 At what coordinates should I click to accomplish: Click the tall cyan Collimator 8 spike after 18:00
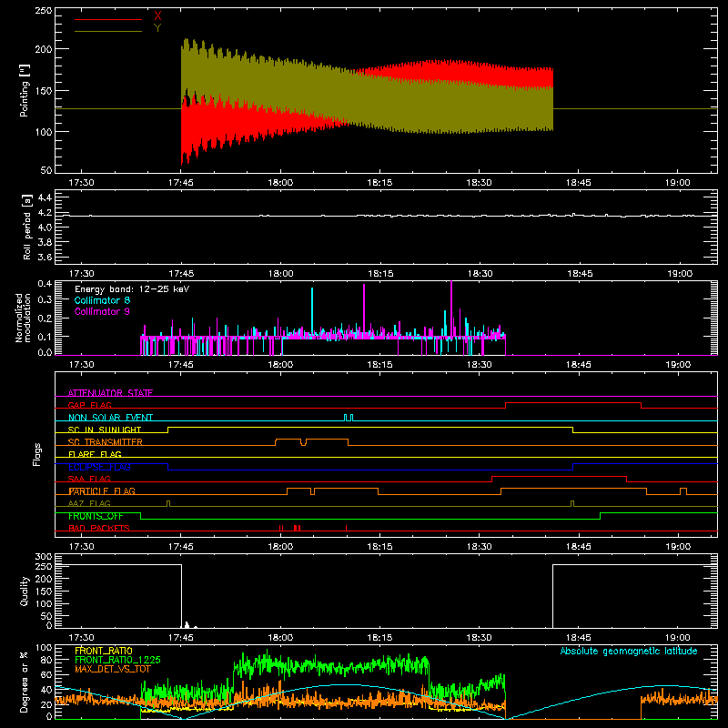(312, 311)
